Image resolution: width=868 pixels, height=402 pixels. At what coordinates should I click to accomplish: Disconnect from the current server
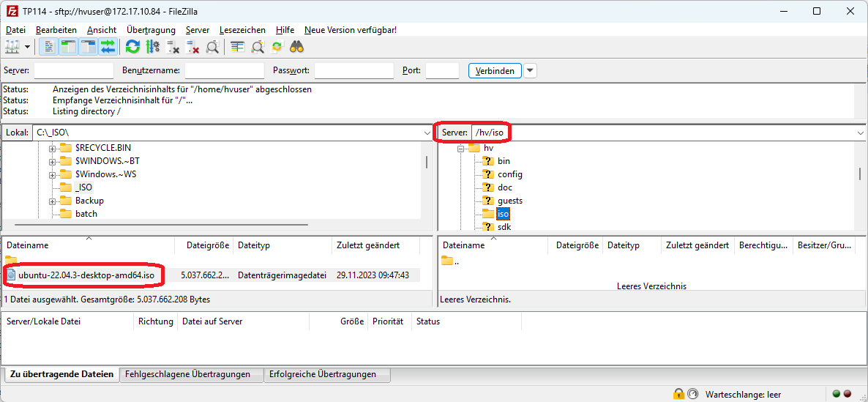coord(192,47)
